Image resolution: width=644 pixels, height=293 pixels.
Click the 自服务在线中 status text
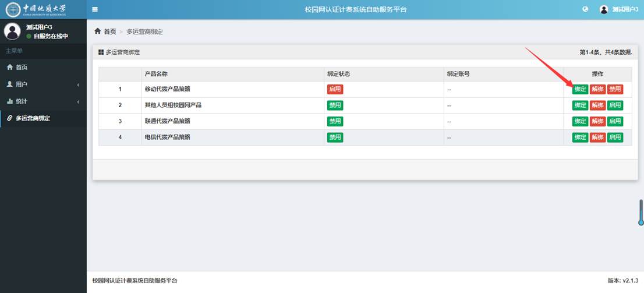pyautogui.click(x=51, y=36)
